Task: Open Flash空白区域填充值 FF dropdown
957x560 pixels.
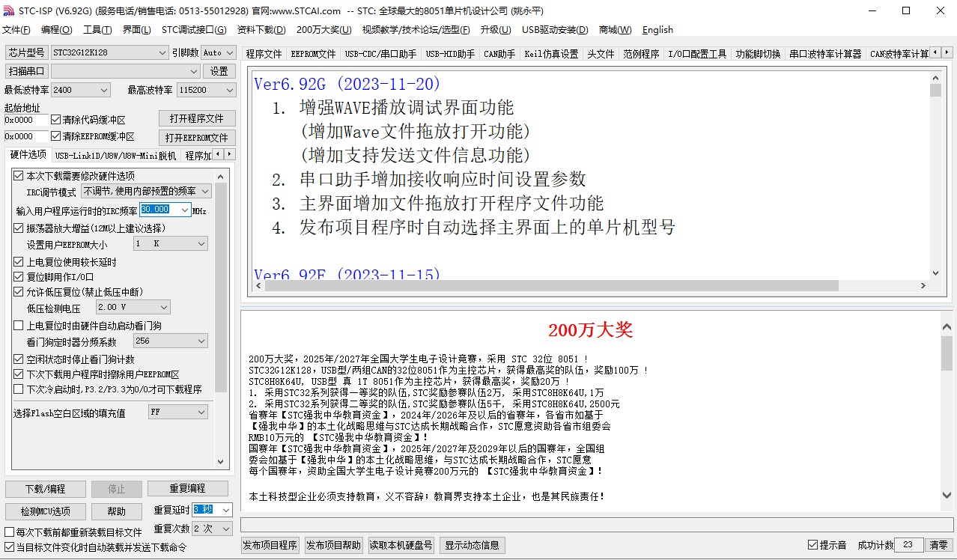Action: click(x=177, y=412)
